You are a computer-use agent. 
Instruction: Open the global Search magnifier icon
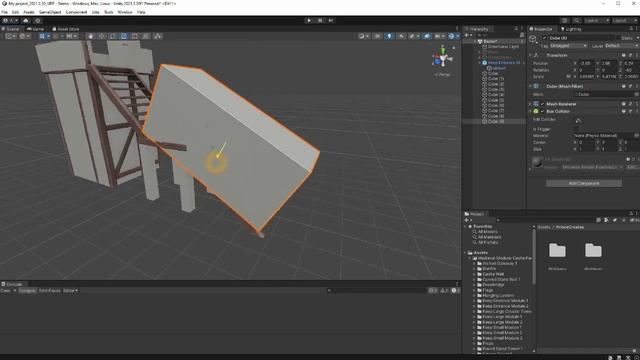(576, 20)
